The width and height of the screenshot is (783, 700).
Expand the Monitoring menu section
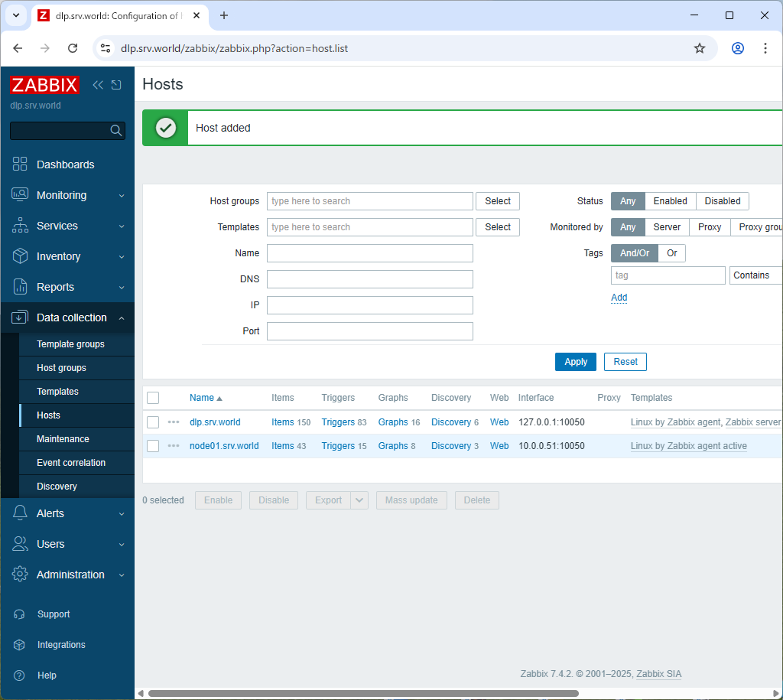[67, 195]
